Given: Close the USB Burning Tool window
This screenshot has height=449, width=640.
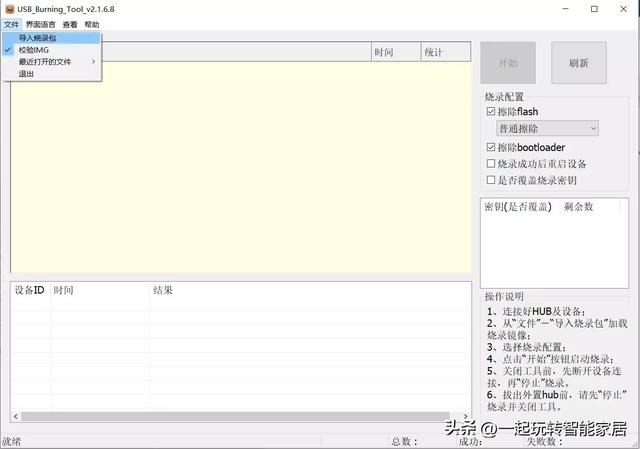Looking at the screenshot, I should click(623, 9).
